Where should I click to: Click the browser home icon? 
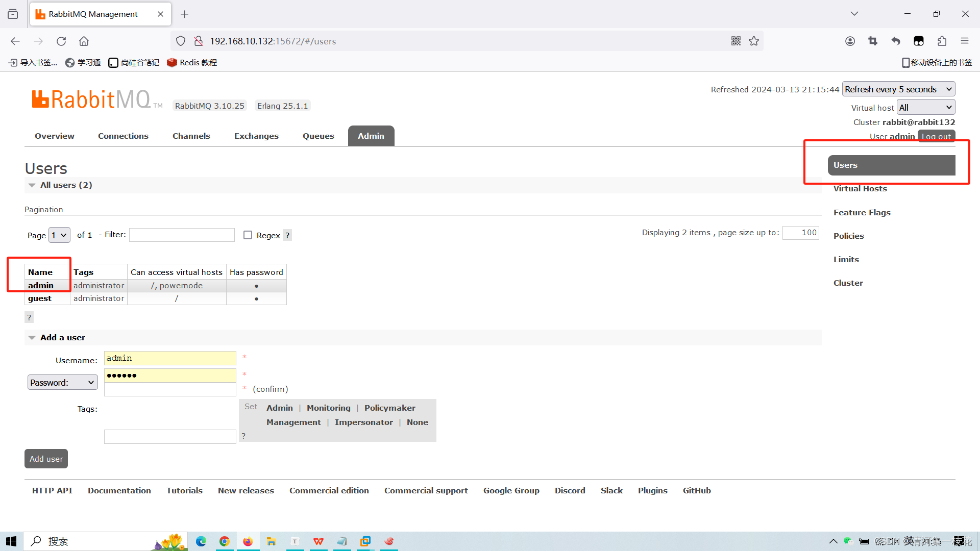84,41
